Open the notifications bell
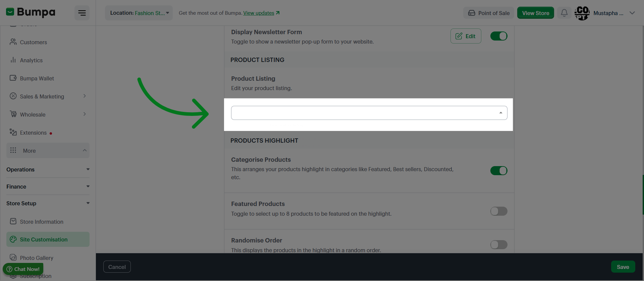The image size is (644, 281). 564,13
